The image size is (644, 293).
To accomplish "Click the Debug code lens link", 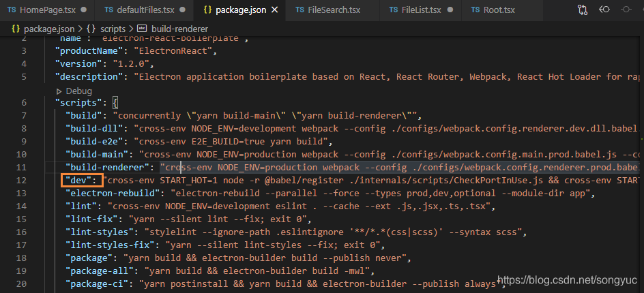I will click(79, 91).
